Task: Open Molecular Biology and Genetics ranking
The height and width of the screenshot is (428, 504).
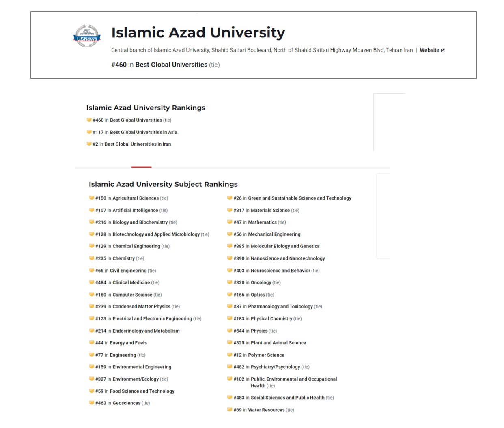Action: pyautogui.click(x=285, y=246)
